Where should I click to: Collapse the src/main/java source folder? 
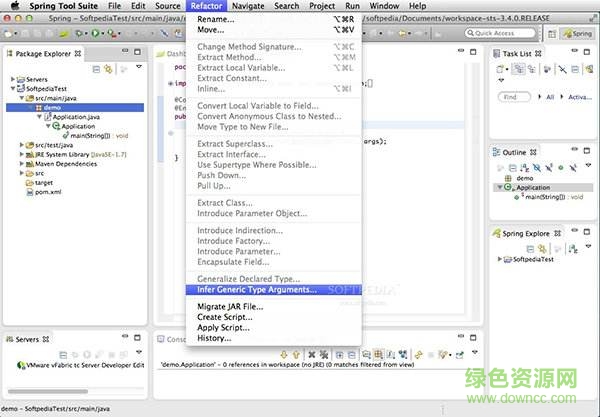tap(22, 98)
